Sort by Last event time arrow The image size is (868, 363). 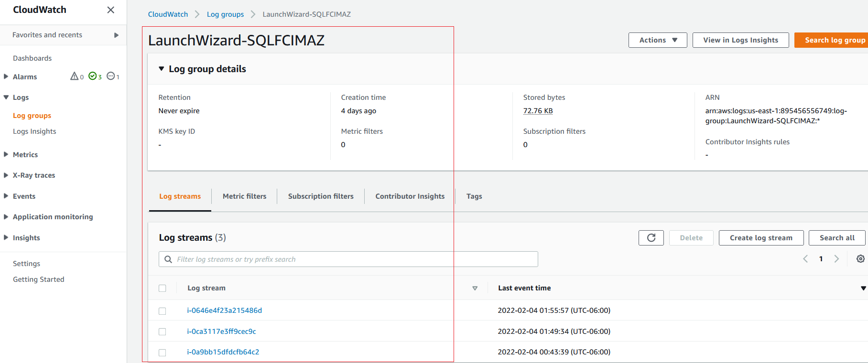click(863, 288)
